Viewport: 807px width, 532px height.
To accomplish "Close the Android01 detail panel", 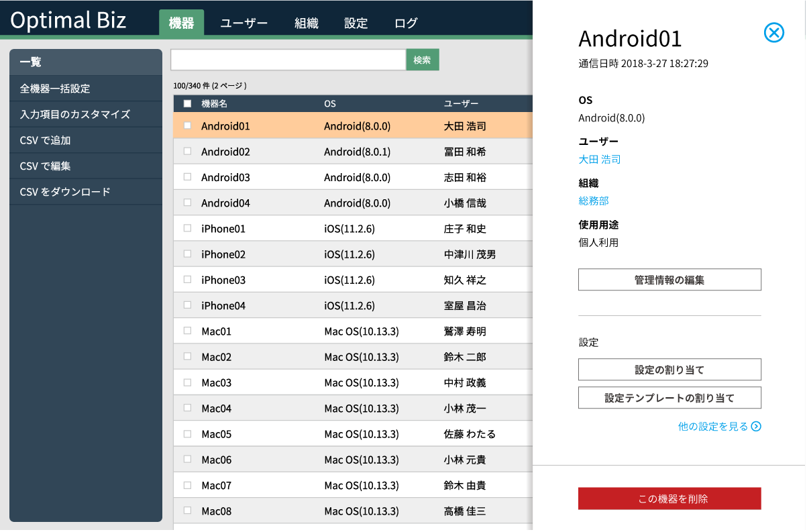I will point(773,32).
